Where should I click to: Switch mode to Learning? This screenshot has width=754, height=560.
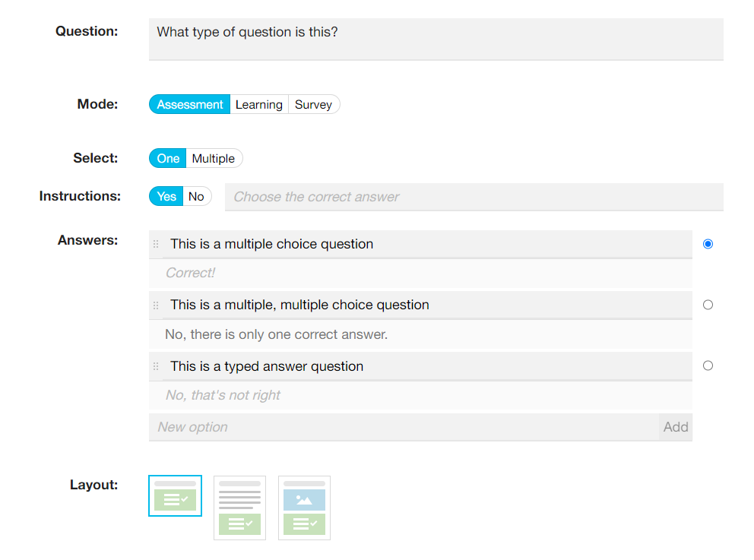pos(259,104)
